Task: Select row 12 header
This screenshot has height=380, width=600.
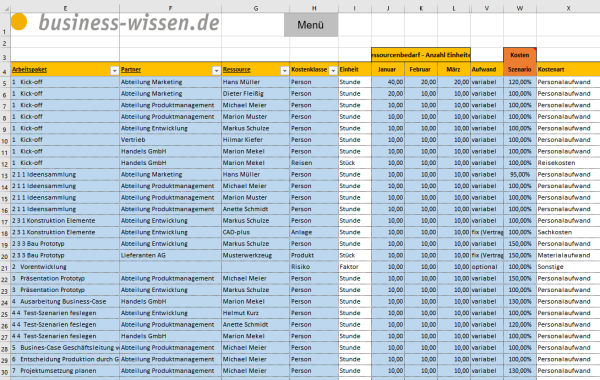Action: (x=5, y=163)
